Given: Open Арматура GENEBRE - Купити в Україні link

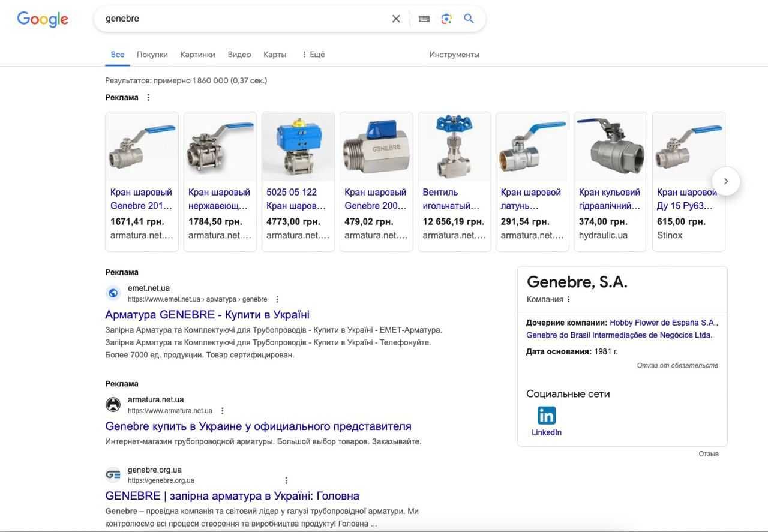Looking at the screenshot, I should pyautogui.click(x=207, y=315).
